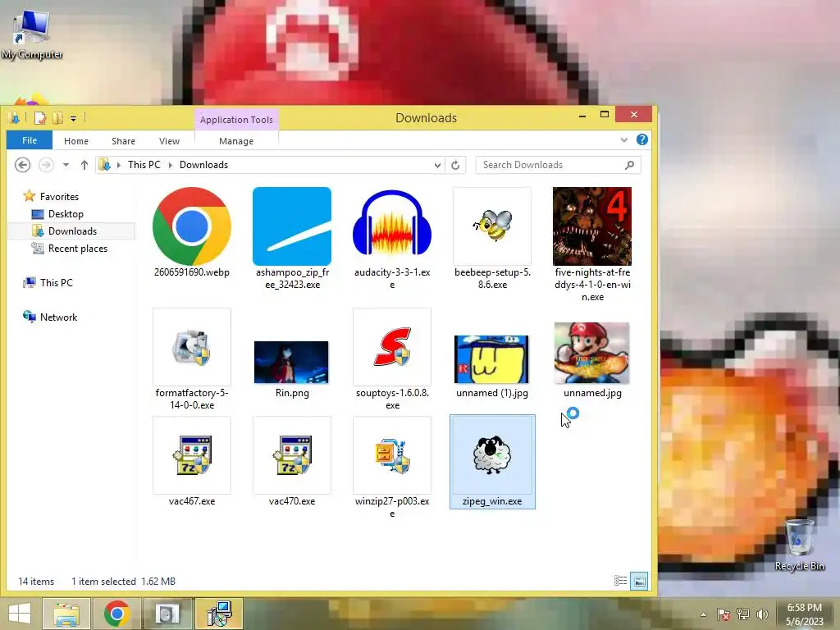This screenshot has width=840, height=630.
Task: Go up one folder level
Action: point(84,165)
